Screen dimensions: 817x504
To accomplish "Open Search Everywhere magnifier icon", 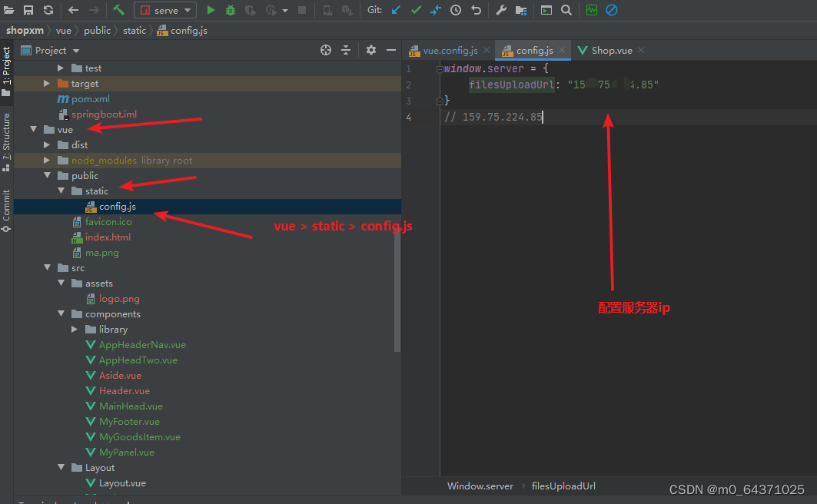I will (x=566, y=10).
